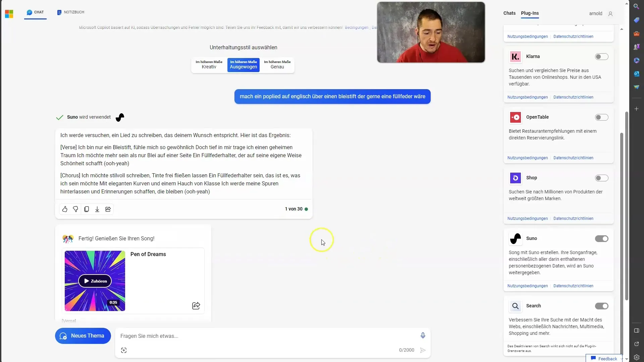
Task: Switch to Chats tab in sidebar
Action: click(509, 13)
